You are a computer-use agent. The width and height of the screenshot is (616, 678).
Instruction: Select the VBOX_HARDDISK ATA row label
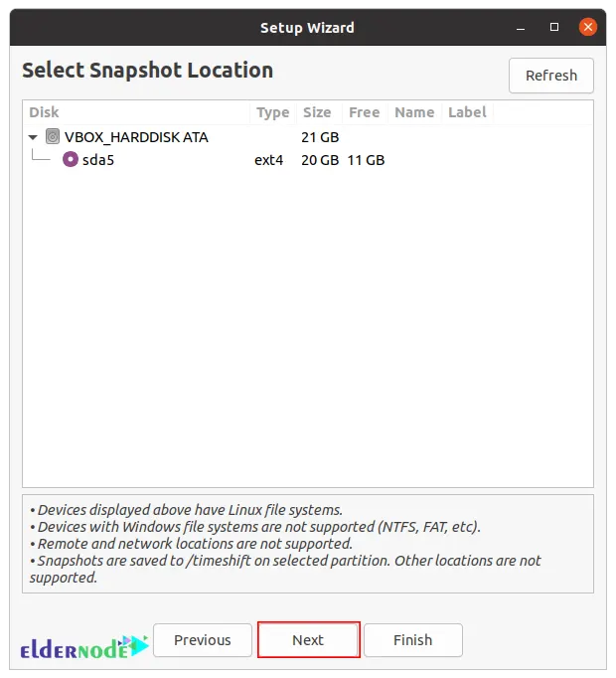[136, 137]
